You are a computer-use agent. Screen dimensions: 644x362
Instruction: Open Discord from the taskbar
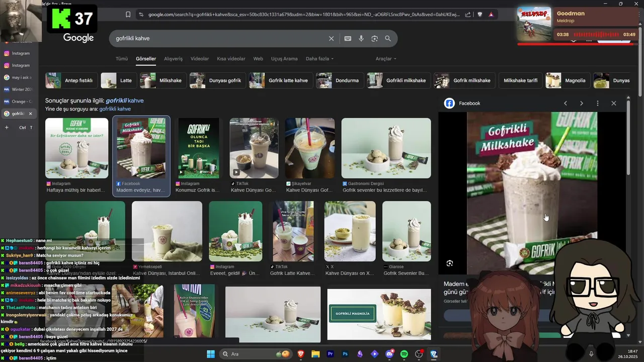click(x=389, y=354)
